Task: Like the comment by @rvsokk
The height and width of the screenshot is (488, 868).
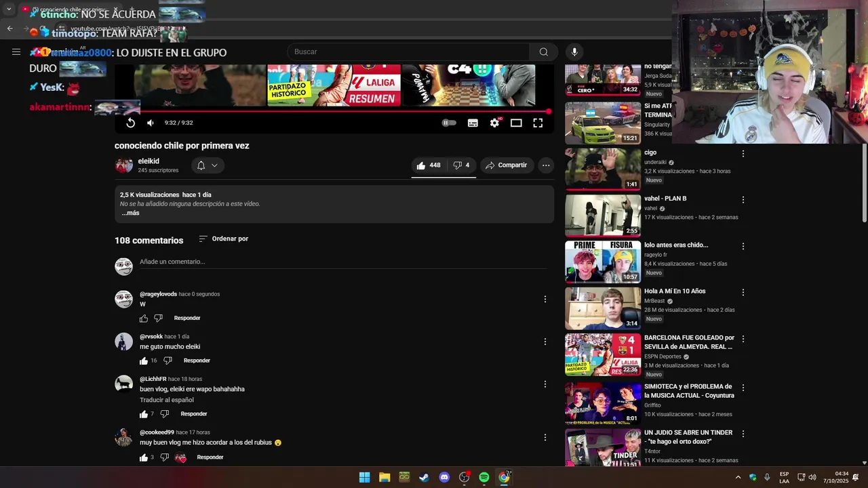Action: pyautogui.click(x=144, y=361)
